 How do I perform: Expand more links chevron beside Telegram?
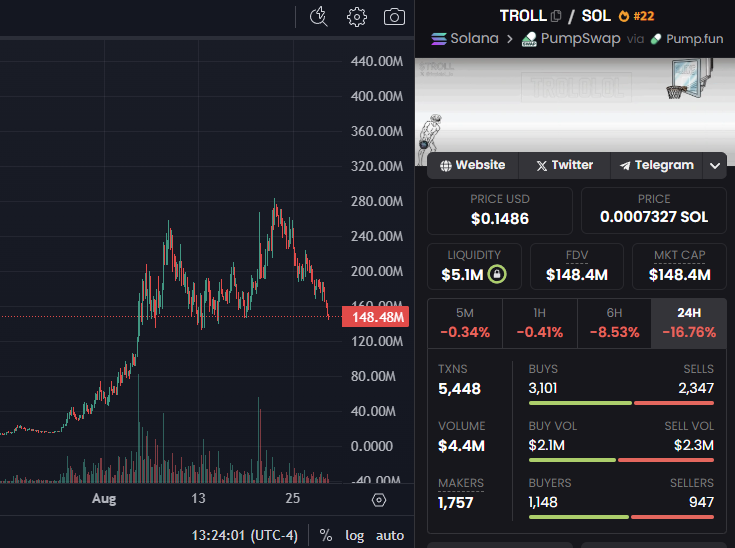click(714, 165)
